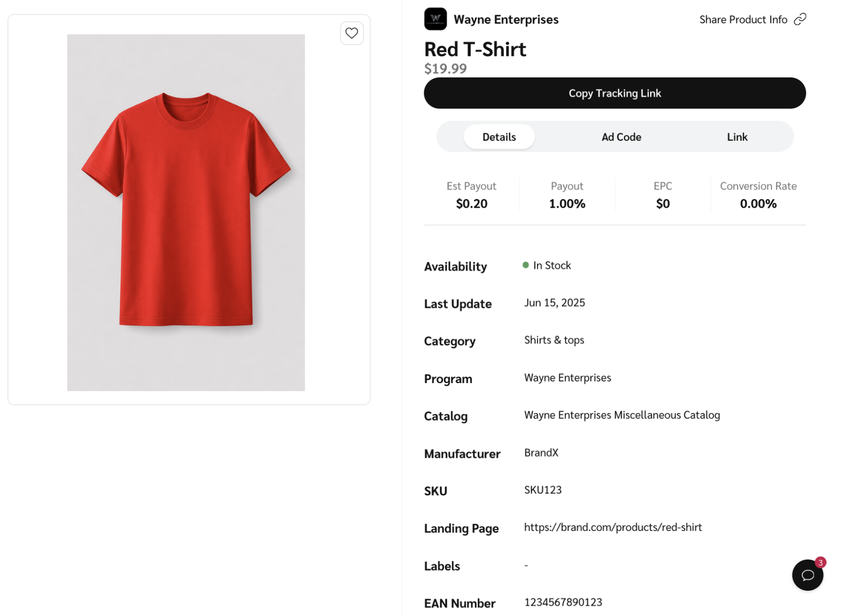Click the SKU123 value
The width and height of the screenshot is (845, 616).
point(543,490)
